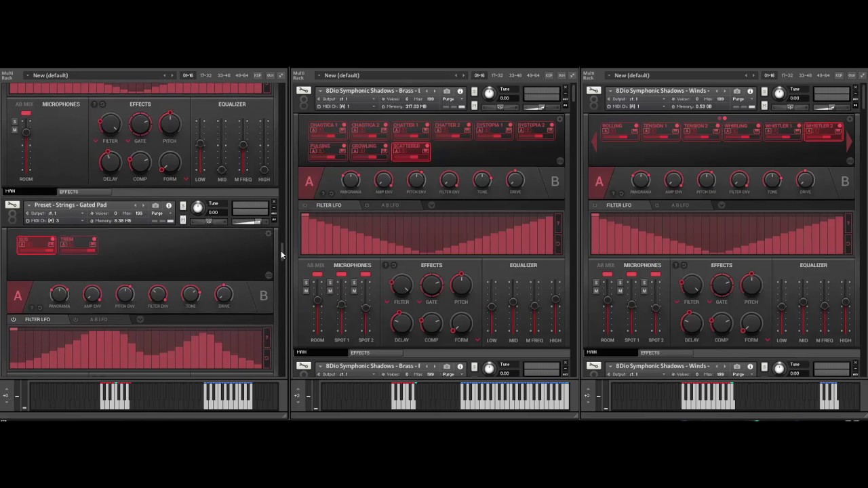Click the help question-mark icon beside Effects in the Brass panel
The image size is (868, 488).
tap(386, 265)
